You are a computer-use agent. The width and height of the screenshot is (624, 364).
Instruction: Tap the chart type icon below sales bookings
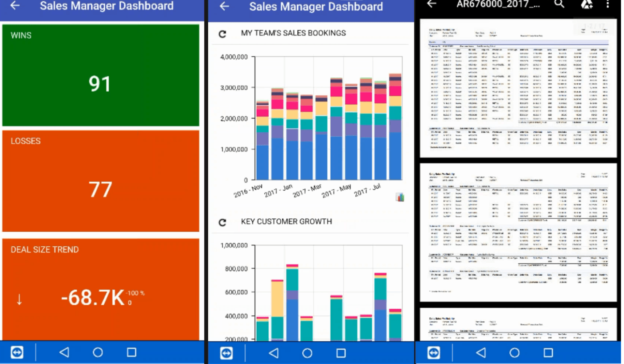coord(400,197)
